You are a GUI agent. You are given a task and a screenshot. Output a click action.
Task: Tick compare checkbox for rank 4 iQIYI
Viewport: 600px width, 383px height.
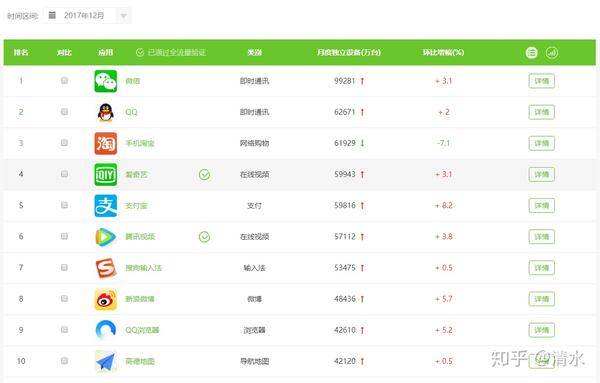tap(64, 174)
